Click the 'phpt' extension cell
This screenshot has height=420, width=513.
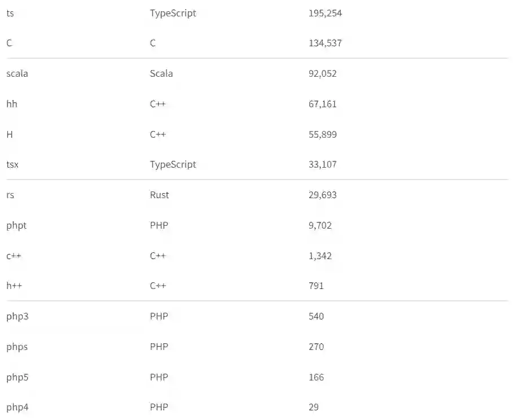point(16,225)
